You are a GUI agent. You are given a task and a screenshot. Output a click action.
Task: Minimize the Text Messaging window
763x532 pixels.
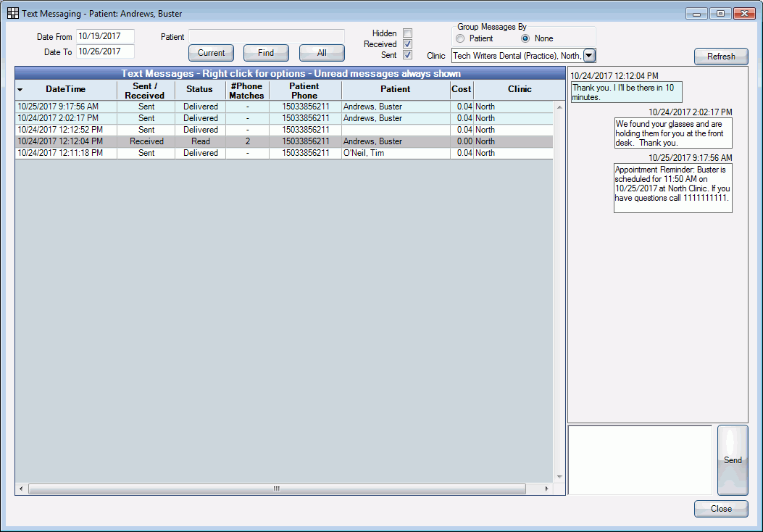(x=697, y=14)
